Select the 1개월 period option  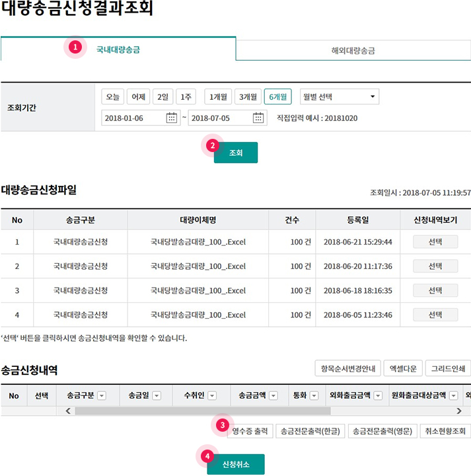218,97
